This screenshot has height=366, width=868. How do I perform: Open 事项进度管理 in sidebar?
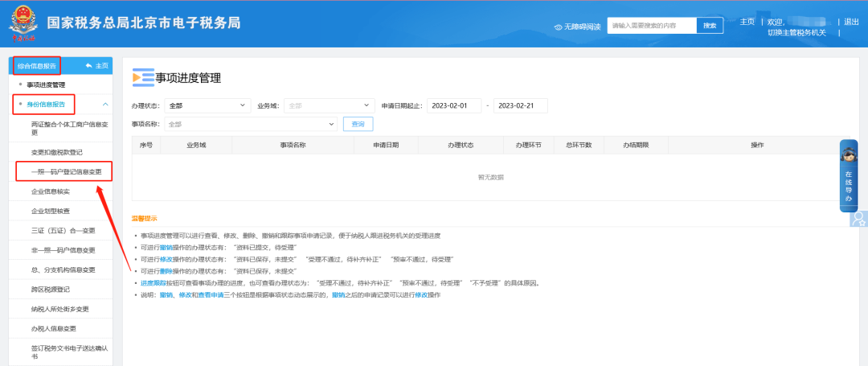pyautogui.click(x=46, y=84)
